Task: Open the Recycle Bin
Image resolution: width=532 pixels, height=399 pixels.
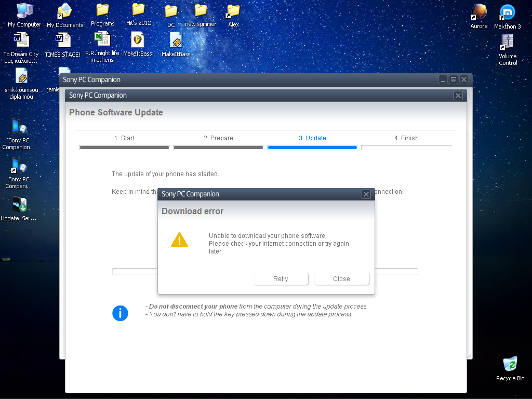Action: tap(510, 368)
